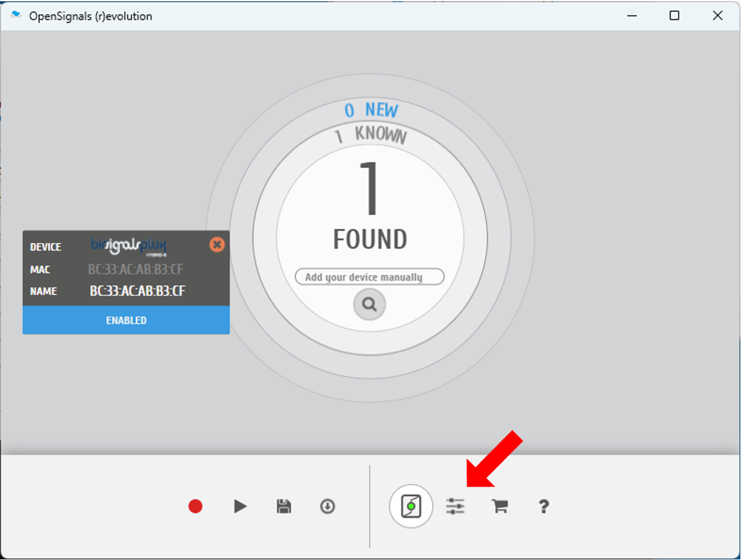Click the '0 NEW' devices label

[x=371, y=110]
